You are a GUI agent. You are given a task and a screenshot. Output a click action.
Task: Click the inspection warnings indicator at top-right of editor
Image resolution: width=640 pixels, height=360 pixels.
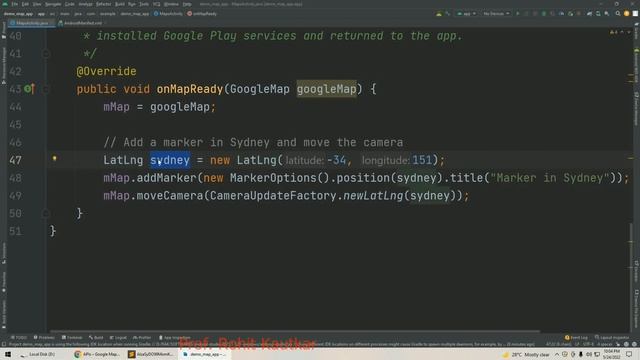(x=613, y=32)
